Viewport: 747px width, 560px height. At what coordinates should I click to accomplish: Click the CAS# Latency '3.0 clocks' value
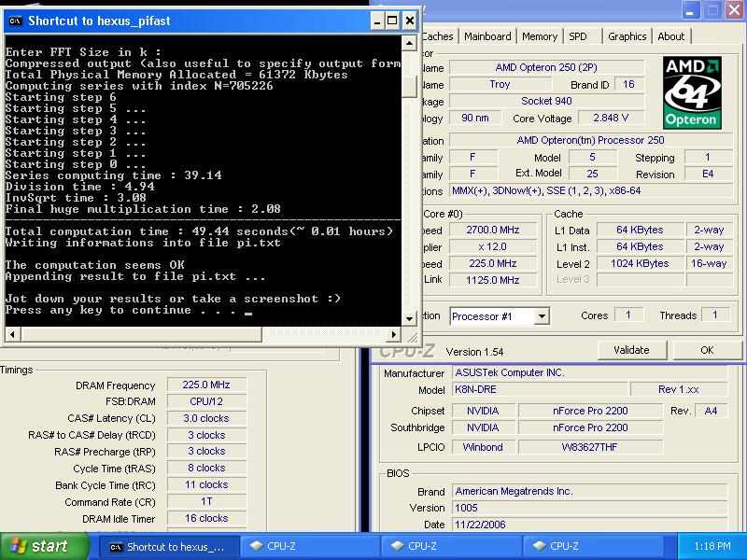(x=206, y=418)
